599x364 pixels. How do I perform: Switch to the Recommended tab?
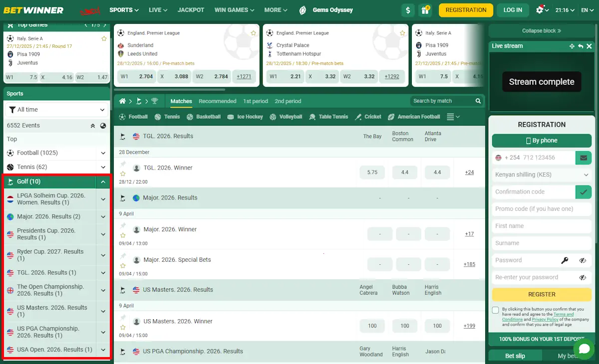coord(217,101)
